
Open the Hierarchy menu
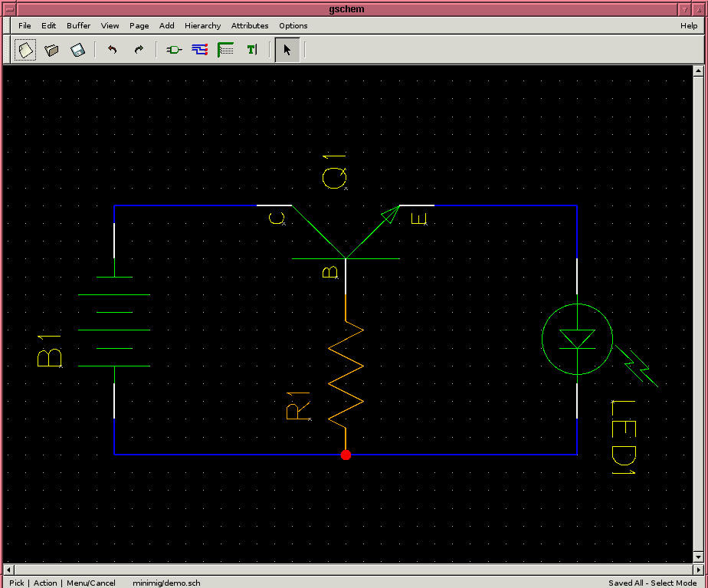tap(202, 25)
